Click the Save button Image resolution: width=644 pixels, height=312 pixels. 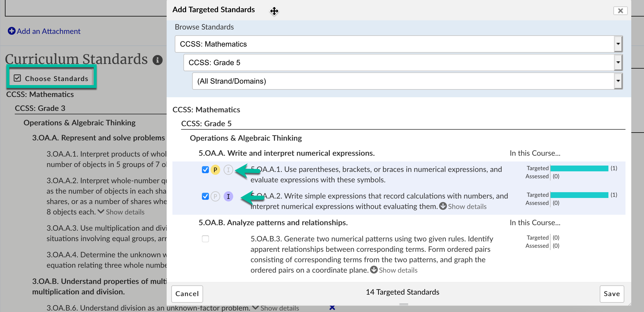click(612, 294)
